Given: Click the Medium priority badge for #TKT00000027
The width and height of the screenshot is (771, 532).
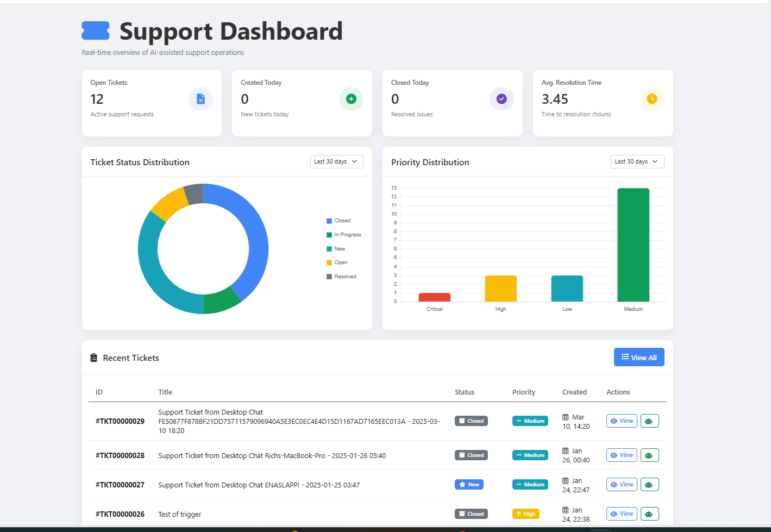Looking at the screenshot, I should 530,485.
